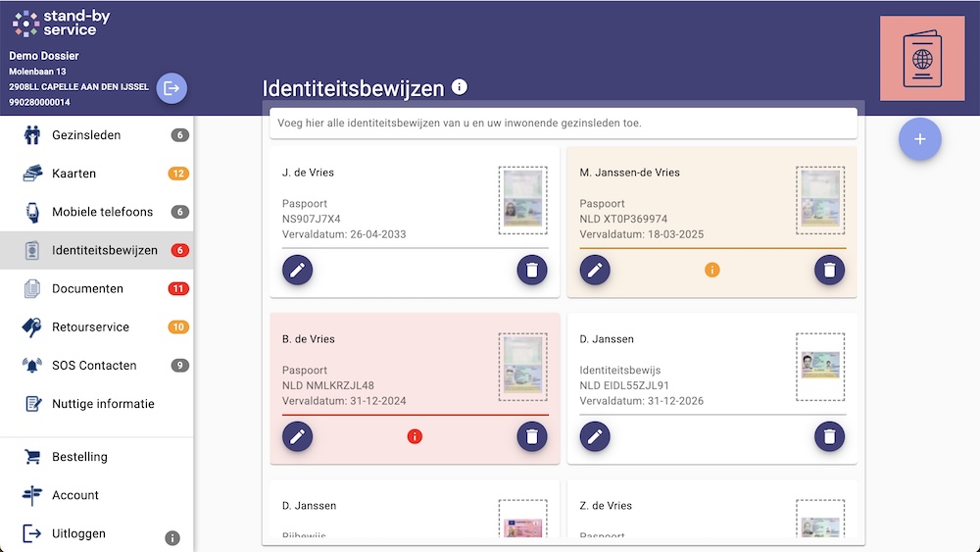Image resolution: width=980 pixels, height=552 pixels.
Task: Click 'Vervaldatum: 18-03-2025' text
Action: (641, 234)
